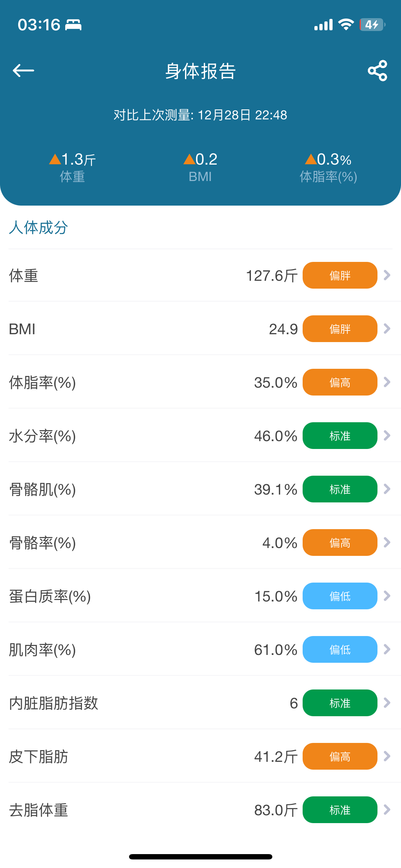
Task: Tap the share icon
Action: (377, 71)
